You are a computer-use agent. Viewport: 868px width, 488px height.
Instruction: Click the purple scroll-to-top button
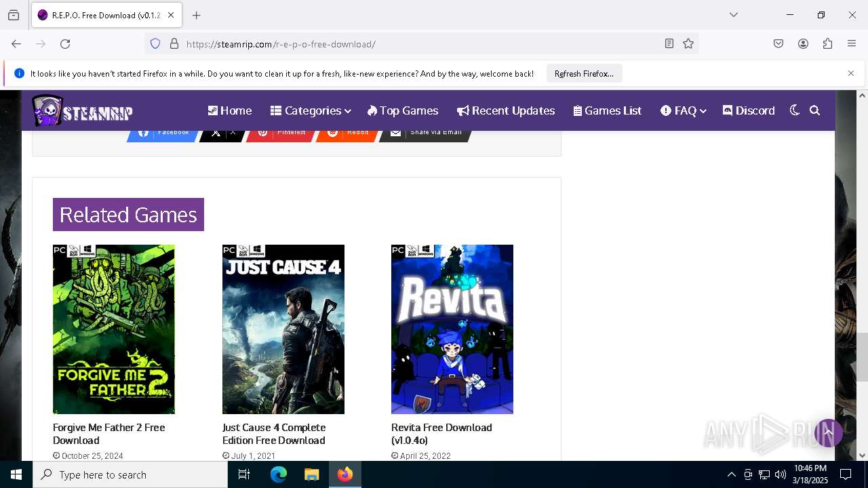[828, 432]
